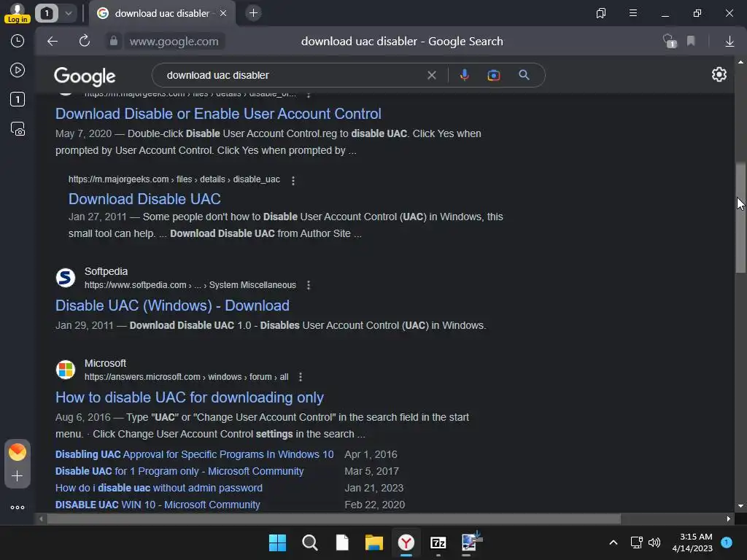Expand the tab list dropdown arrow
The image size is (747, 560).
[69, 13]
